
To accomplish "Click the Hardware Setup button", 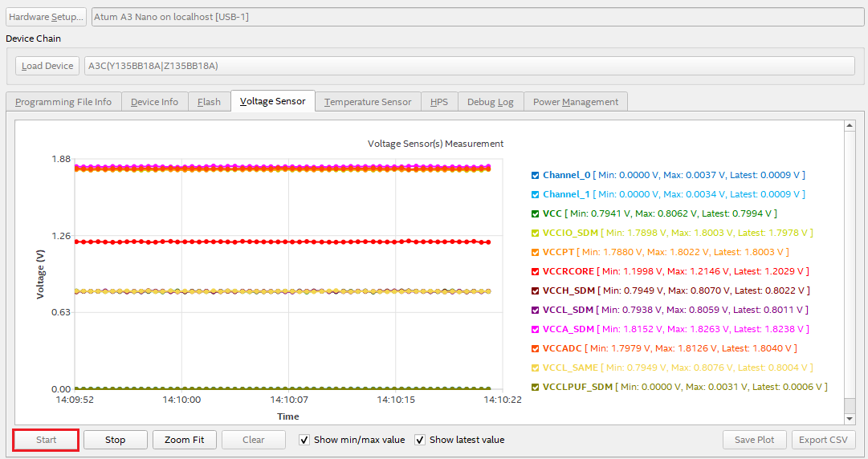I will 46,17.
